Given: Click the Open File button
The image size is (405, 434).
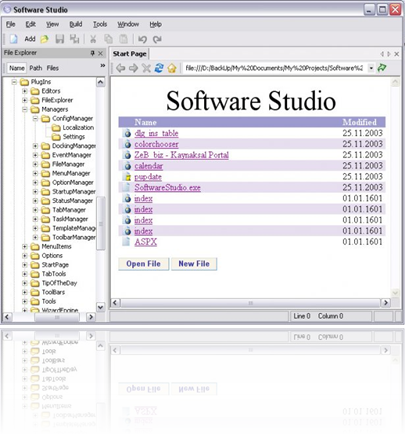Looking at the screenshot, I should pos(143,264).
